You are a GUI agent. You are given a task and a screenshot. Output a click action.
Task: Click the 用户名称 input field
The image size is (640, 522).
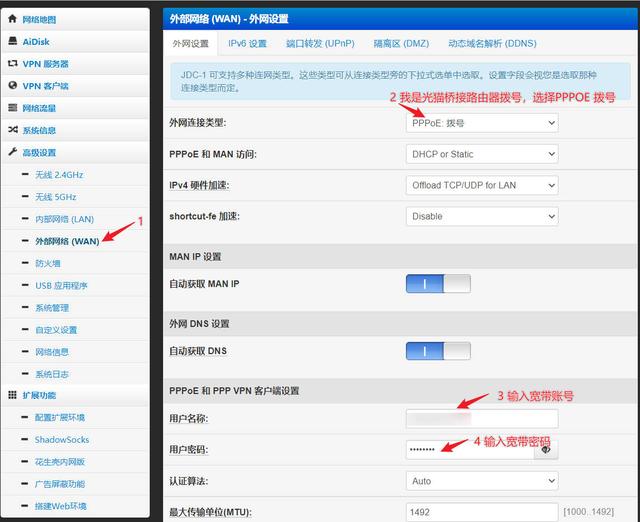(482, 419)
